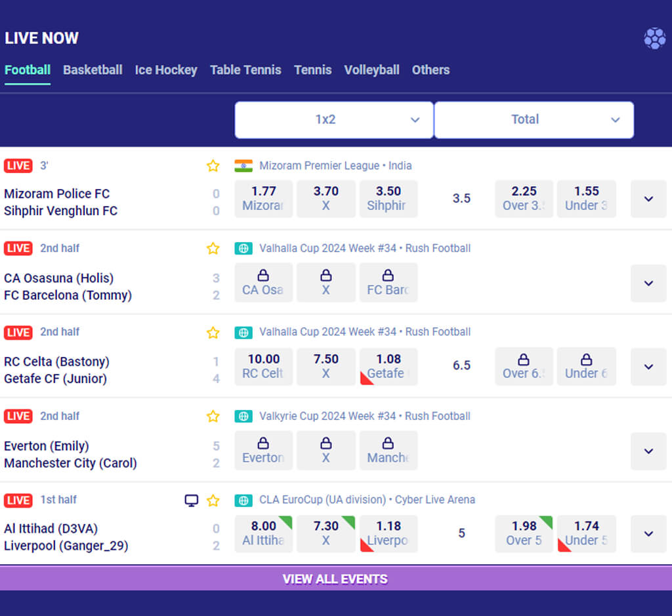Expand markets for CA Osasuna match

648,283
